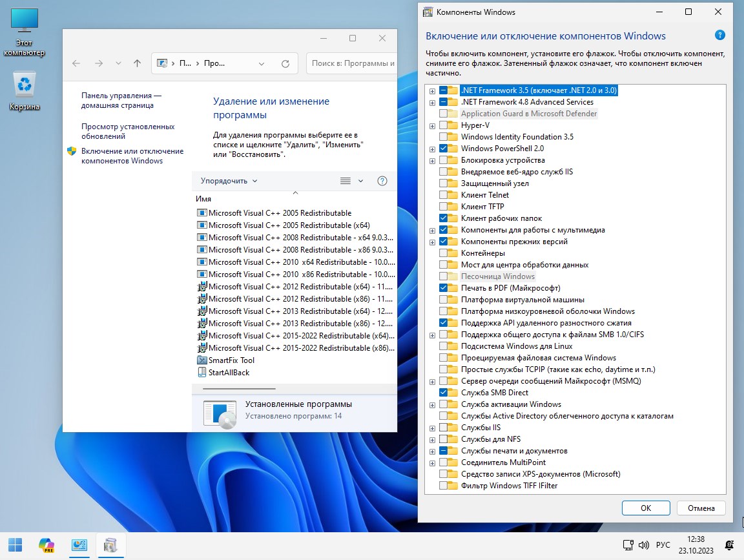
Task: Go back in Programs window
Action: pyautogui.click(x=76, y=63)
